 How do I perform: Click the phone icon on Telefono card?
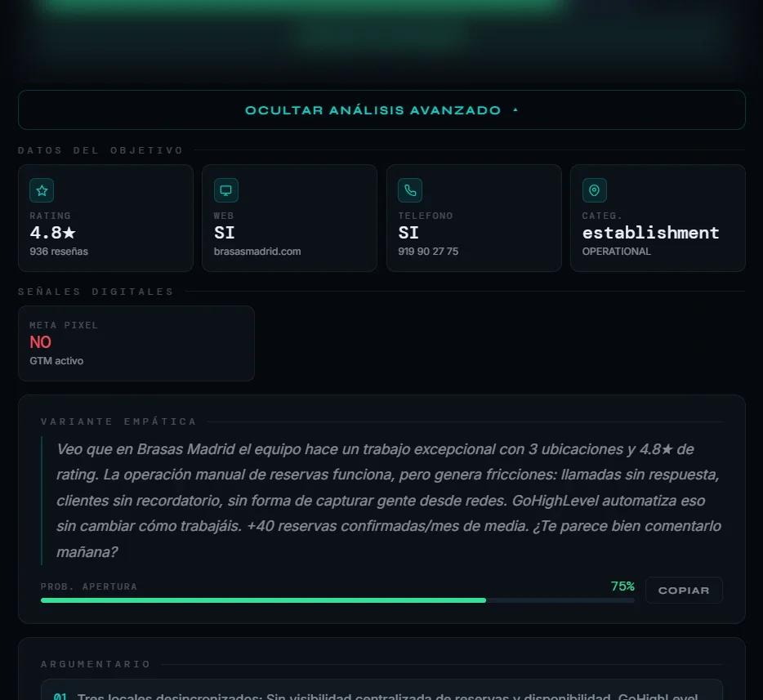[410, 190]
